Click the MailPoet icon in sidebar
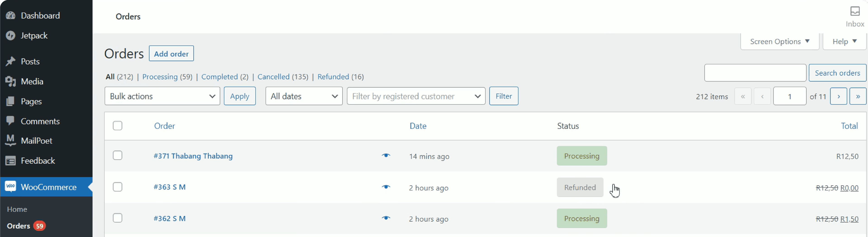Screen dimensions: 868x237 click(10, 140)
